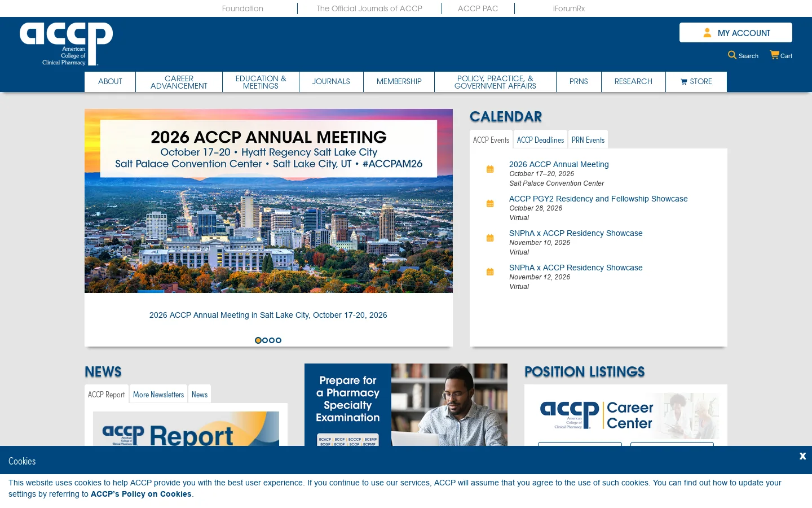Click the ACCP logo in the header
Screen dimensions: 812x508
67,44
